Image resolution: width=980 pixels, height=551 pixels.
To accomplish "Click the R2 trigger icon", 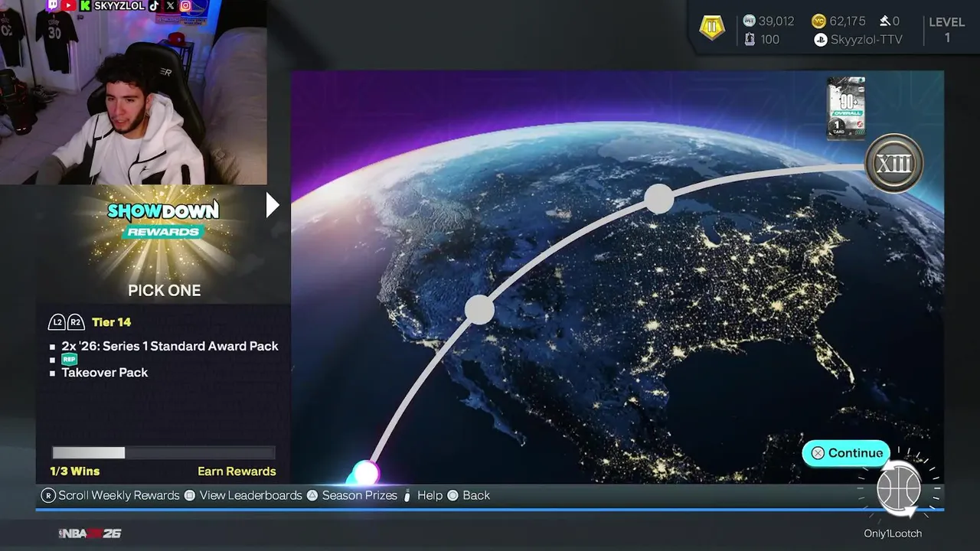I will coord(75,322).
